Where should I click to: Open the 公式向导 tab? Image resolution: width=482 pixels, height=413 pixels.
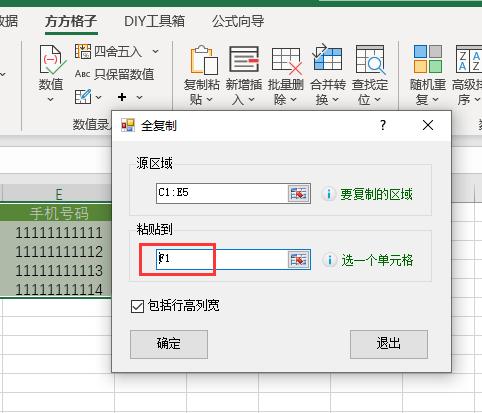238,22
